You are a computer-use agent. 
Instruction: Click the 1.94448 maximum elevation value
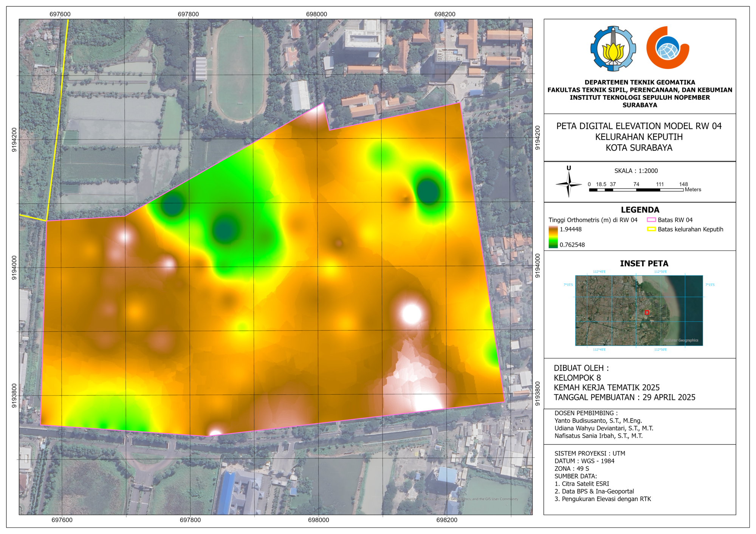tap(570, 229)
